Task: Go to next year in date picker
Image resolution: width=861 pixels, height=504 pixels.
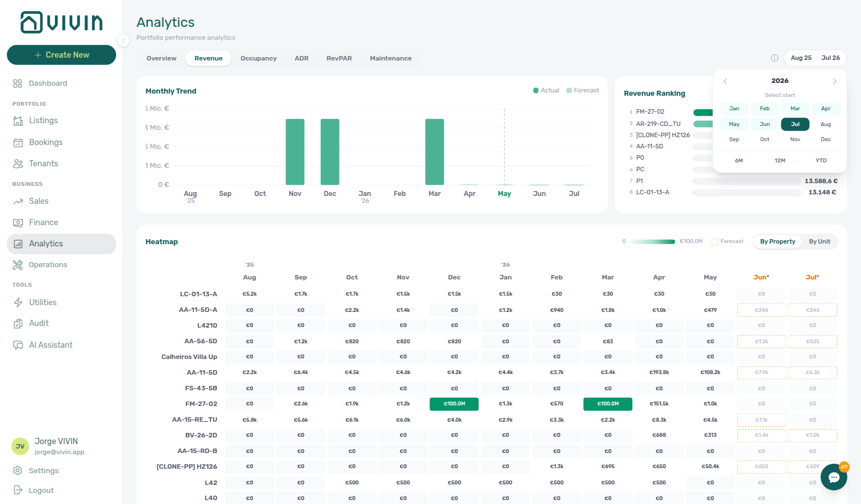Action: coord(835,81)
